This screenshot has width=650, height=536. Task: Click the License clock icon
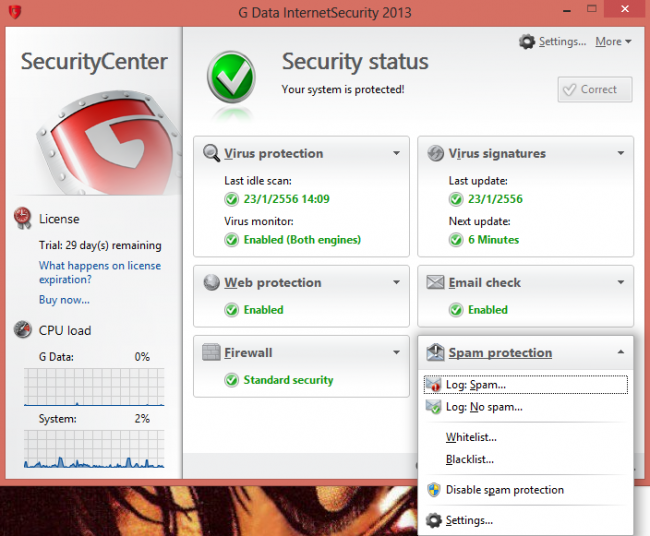(22, 218)
